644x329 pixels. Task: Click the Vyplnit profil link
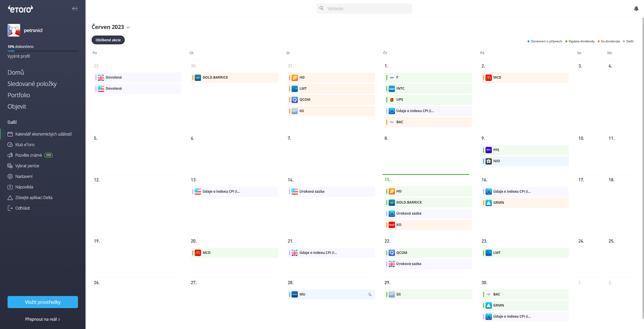pyautogui.click(x=19, y=56)
